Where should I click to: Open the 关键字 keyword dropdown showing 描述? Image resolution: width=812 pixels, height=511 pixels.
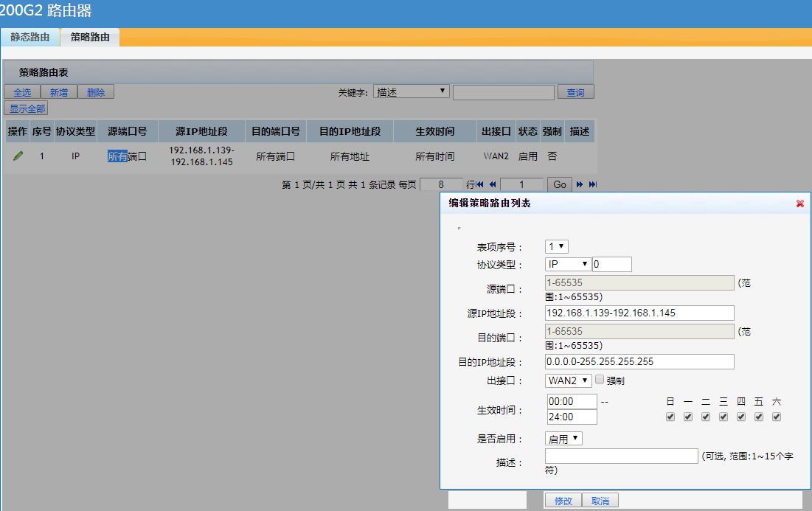(x=411, y=91)
